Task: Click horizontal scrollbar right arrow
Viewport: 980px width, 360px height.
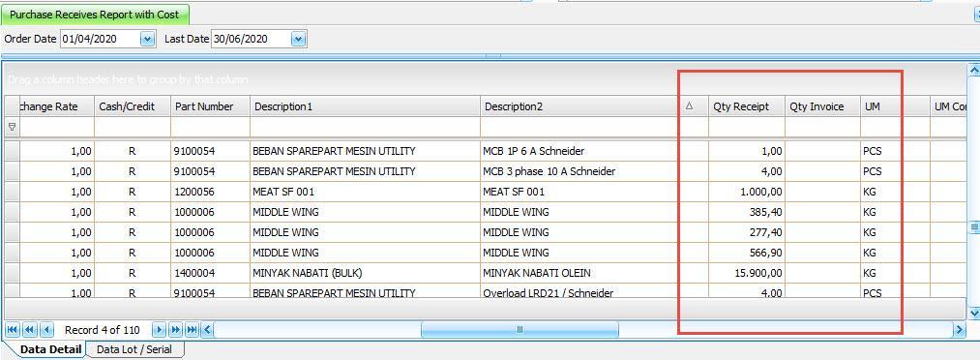Action: point(960,329)
